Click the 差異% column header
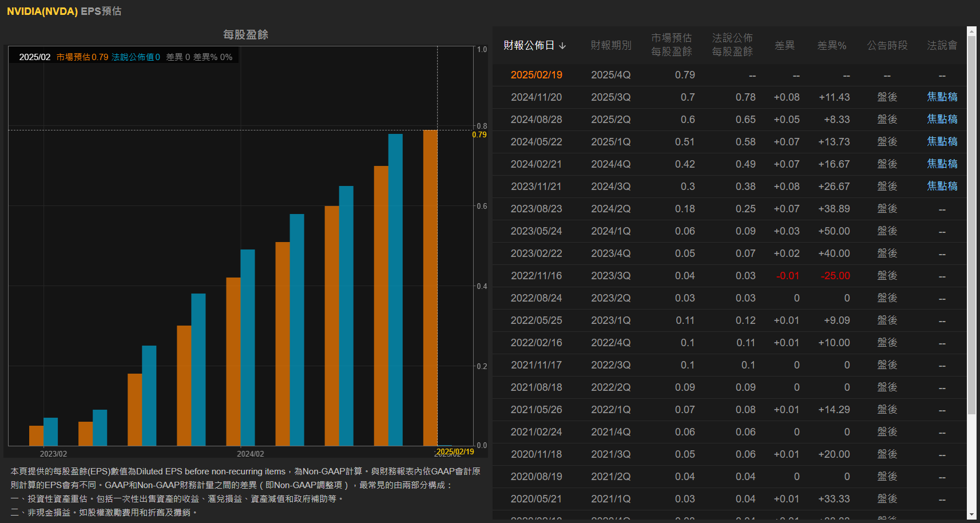This screenshot has width=980, height=523. tap(832, 45)
